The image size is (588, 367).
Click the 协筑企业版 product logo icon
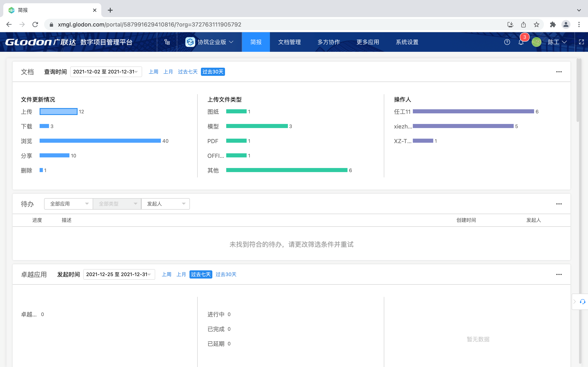(x=190, y=42)
